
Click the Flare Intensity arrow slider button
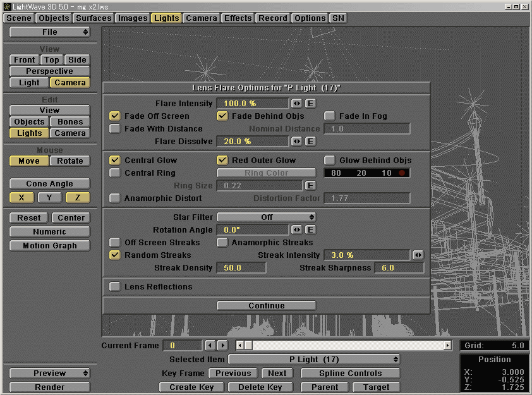[x=296, y=103]
